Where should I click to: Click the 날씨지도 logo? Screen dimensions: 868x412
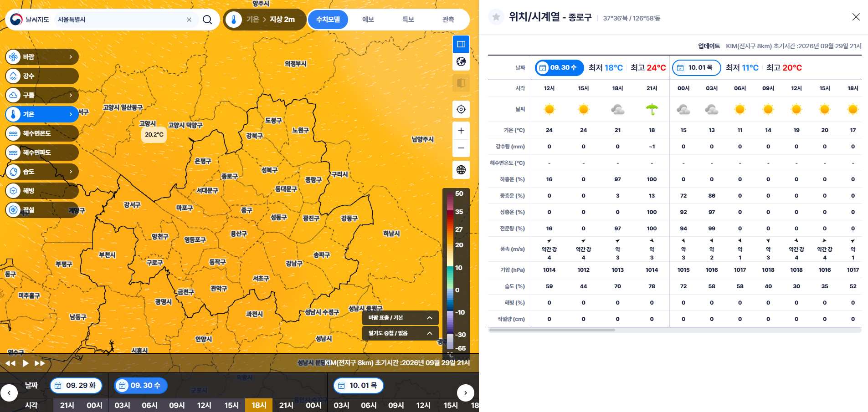(x=30, y=20)
